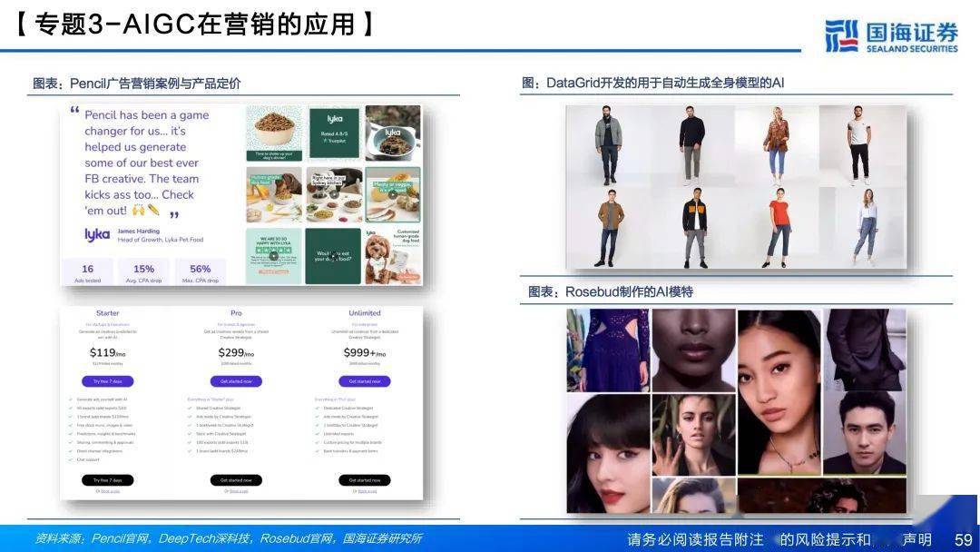Click the "$119/mo" price
The image size is (980, 552).
click(107, 352)
